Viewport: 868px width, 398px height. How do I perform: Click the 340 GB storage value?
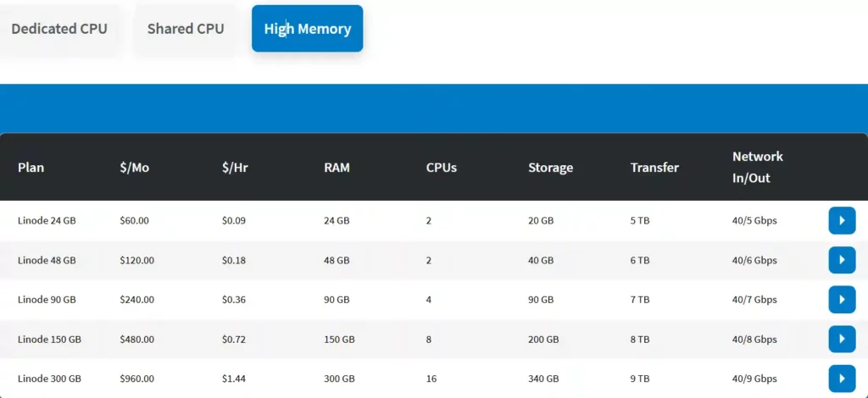pos(543,379)
